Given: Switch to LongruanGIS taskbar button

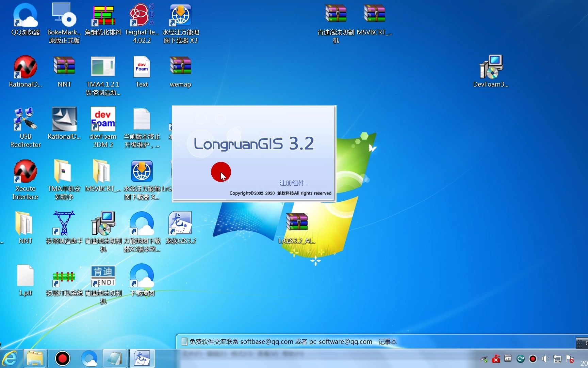Looking at the screenshot, I should tap(142, 358).
